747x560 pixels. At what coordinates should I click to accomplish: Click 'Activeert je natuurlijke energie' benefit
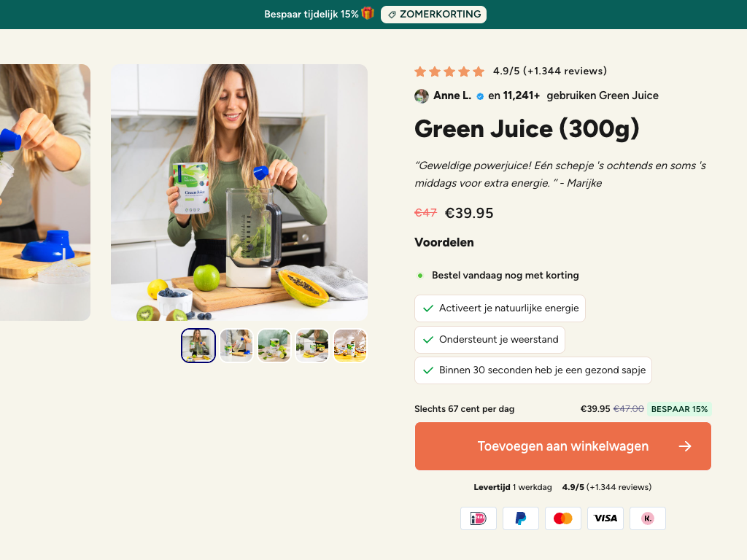[500, 308]
